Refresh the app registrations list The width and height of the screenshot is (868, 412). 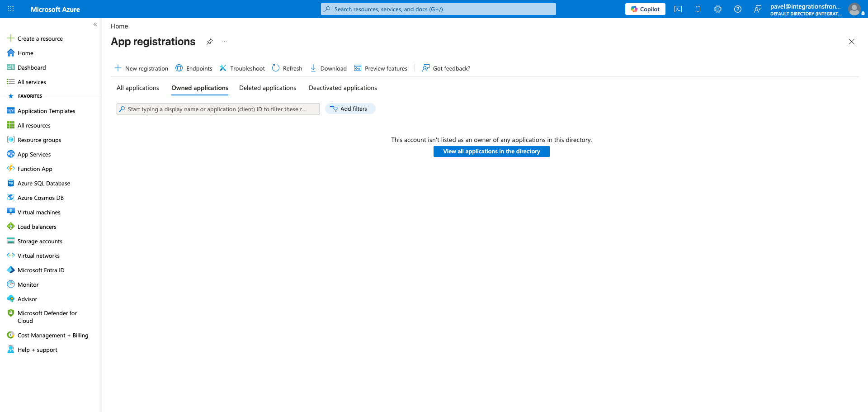click(287, 68)
